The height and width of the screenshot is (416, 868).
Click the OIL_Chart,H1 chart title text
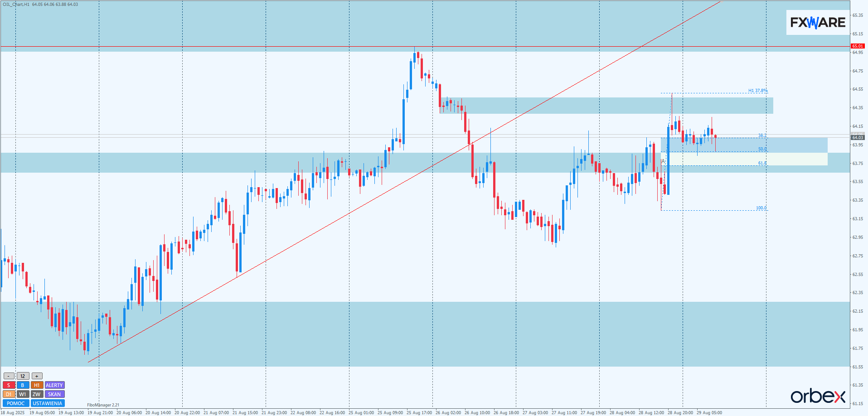pos(16,5)
